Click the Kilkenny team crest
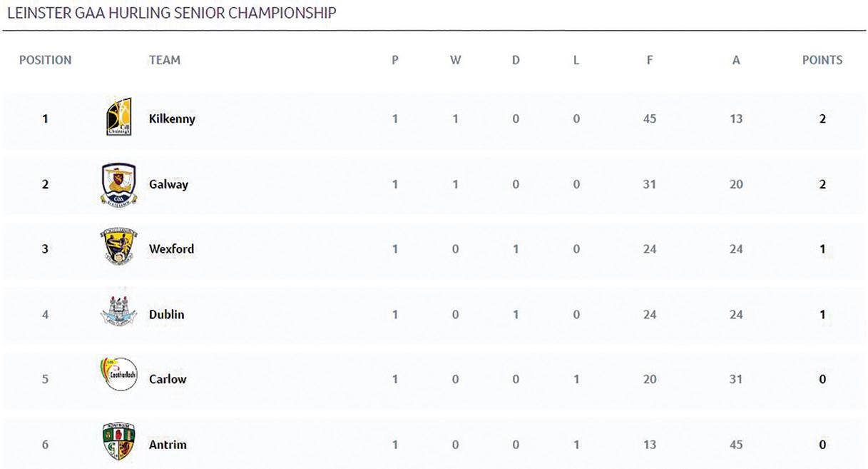The height and width of the screenshot is (469, 868). click(118, 116)
